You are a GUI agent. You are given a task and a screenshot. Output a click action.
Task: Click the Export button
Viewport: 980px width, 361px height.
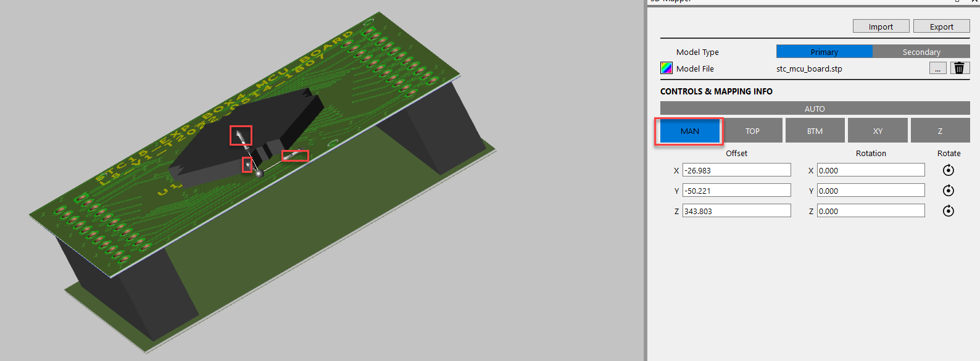pyautogui.click(x=941, y=26)
